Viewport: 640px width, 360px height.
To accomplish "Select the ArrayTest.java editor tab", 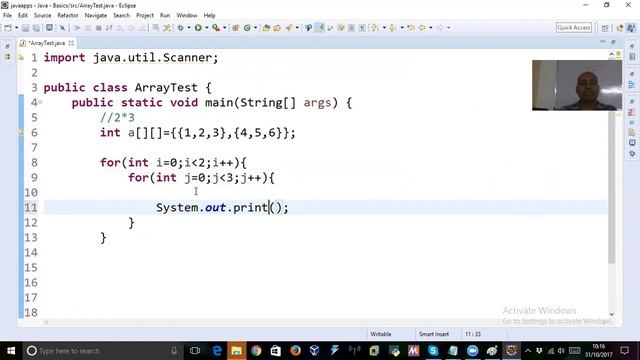I will pyautogui.click(x=46, y=43).
